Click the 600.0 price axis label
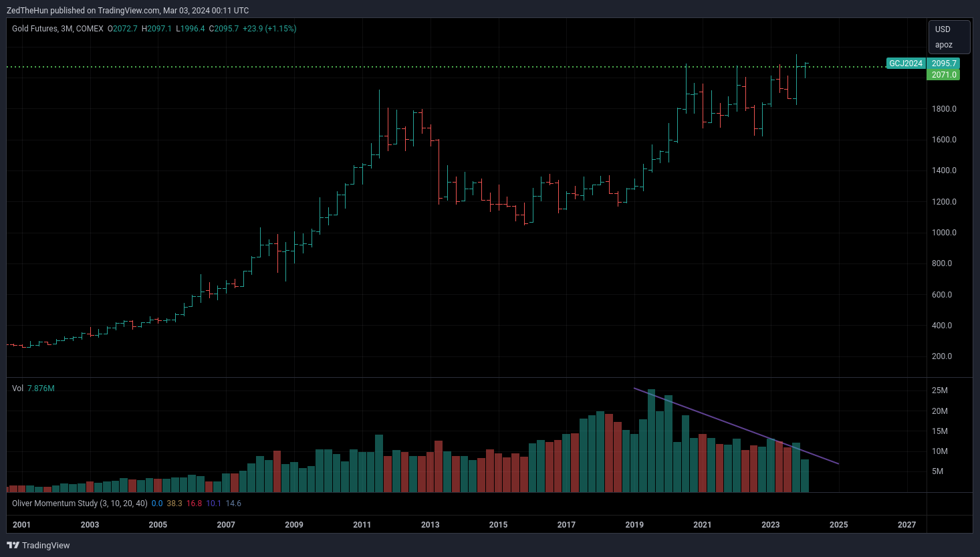The width and height of the screenshot is (980, 557). (942, 295)
